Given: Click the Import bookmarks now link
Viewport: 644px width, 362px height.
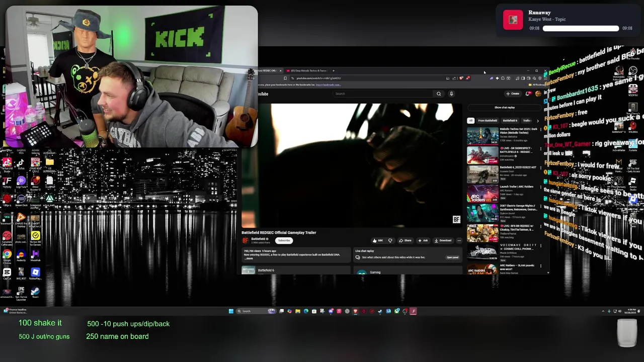Looking at the screenshot, I should [328, 85].
